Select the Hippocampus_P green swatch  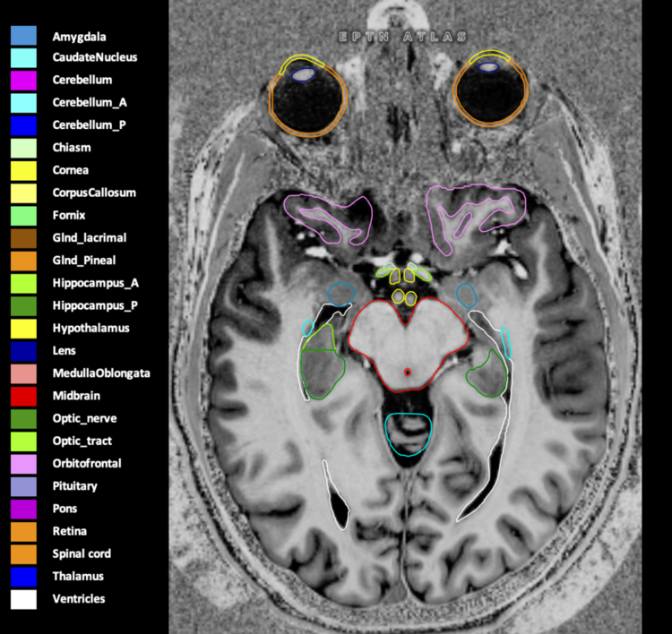tap(23, 306)
